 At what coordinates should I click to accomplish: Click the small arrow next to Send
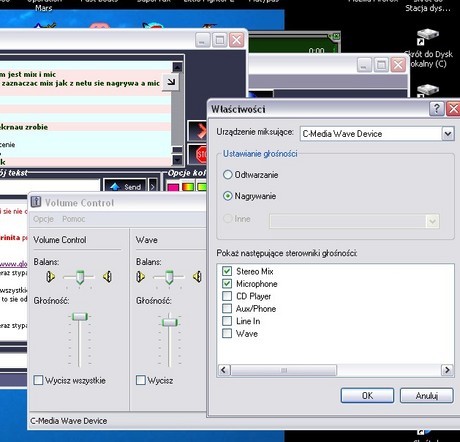[152, 186]
